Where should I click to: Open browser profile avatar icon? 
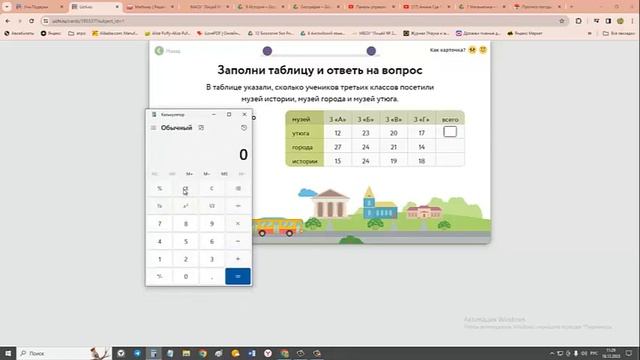click(620, 21)
